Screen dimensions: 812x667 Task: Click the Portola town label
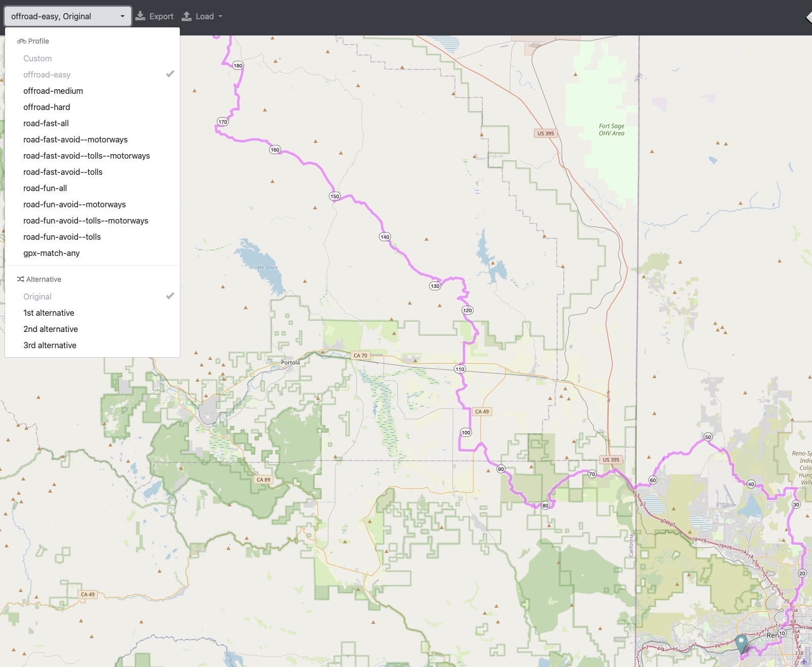tap(290, 362)
